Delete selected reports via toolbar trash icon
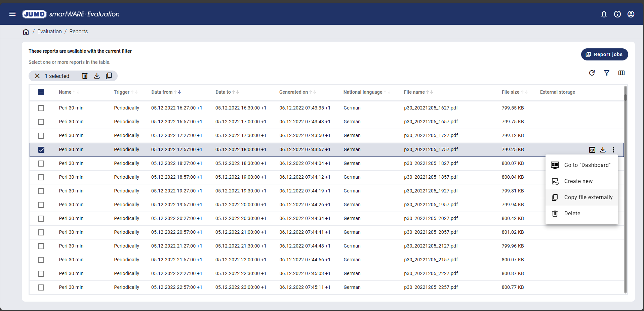Image resolution: width=644 pixels, height=311 pixels. pos(85,76)
